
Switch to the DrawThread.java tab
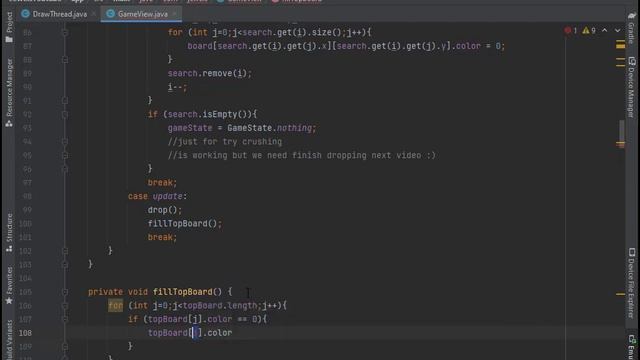[x=60, y=14]
